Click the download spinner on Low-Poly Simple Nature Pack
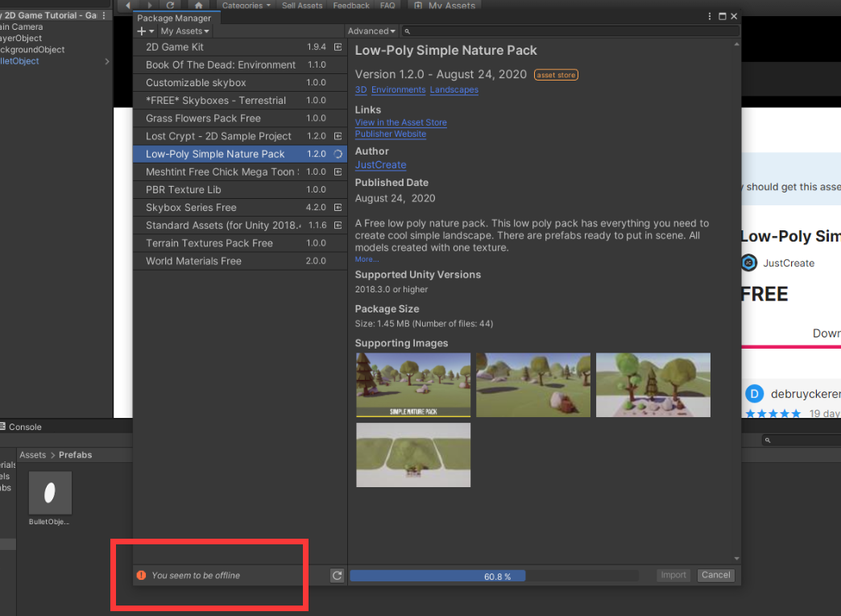This screenshot has height=616, width=841. pyautogui.click(x=338, y=153)
